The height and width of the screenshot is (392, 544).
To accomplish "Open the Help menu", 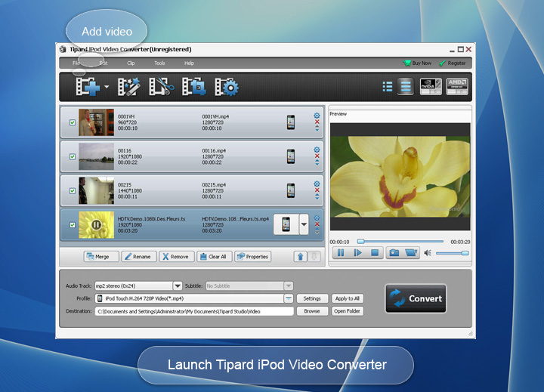I will click(x=189, y=63).
